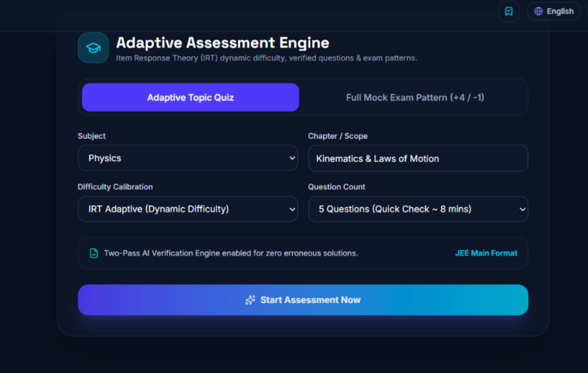Click the Adaptive Assessment Engine heading
The height and width of the screenshot is (373, 588).
tap(223, 43)
